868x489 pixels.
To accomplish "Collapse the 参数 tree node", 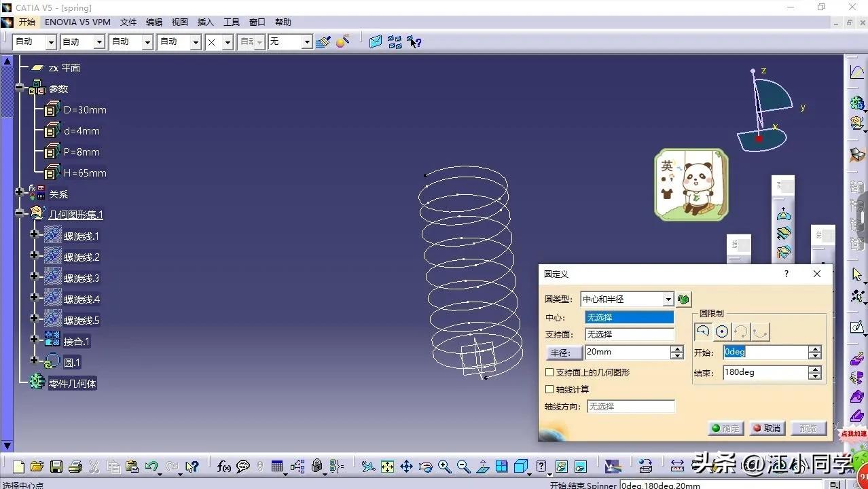I will (x=20, y=88).
